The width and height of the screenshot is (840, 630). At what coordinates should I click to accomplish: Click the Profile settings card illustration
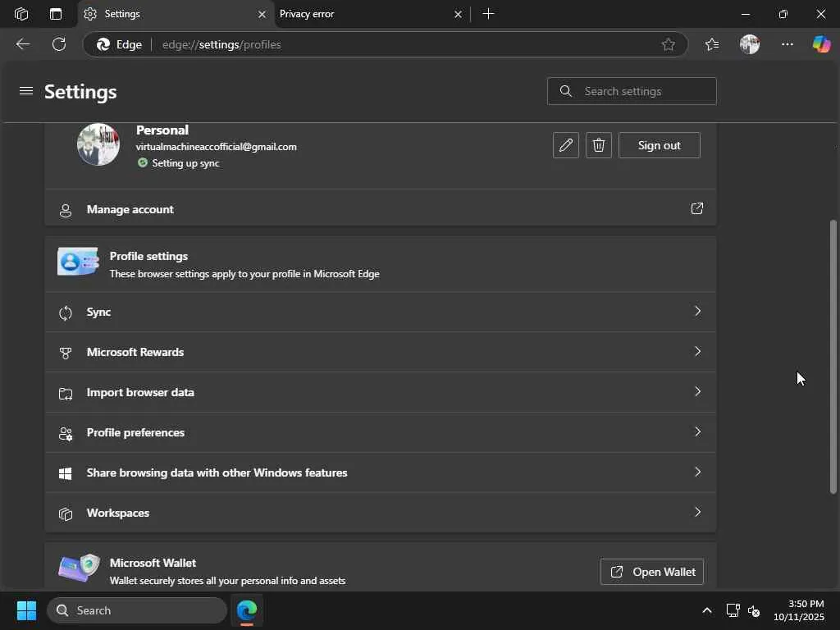[78, 261]
